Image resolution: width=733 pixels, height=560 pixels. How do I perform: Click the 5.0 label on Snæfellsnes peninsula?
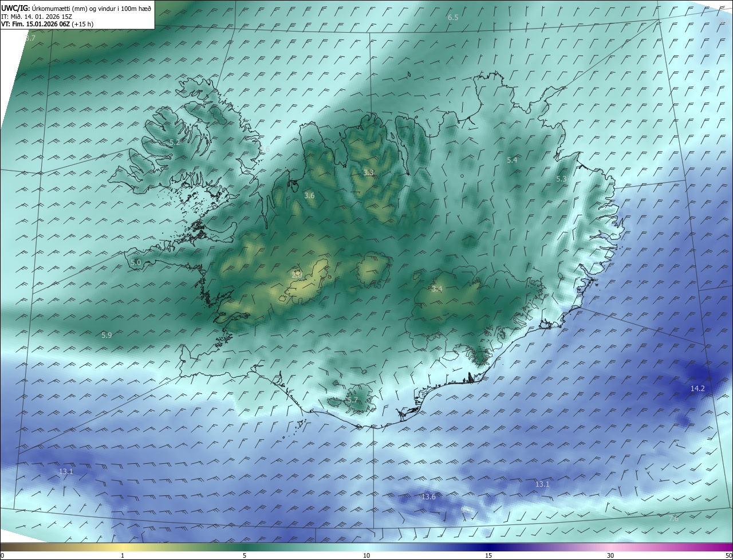(136, 262)
